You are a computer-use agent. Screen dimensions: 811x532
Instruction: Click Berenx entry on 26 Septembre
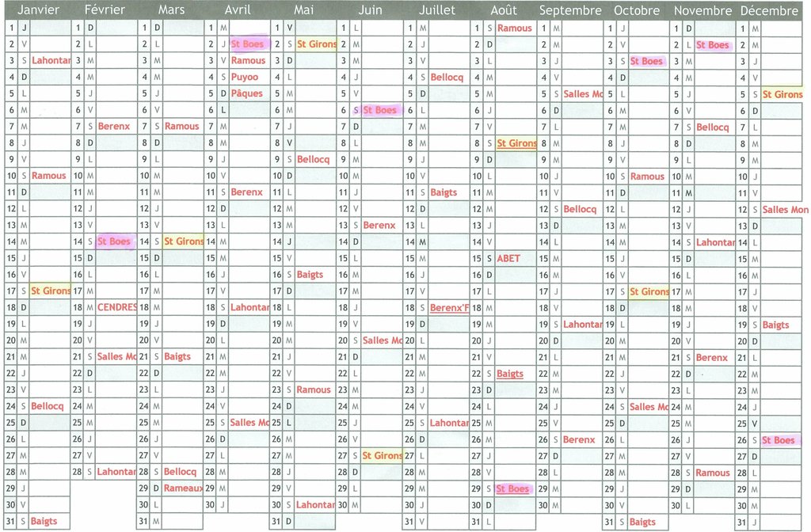click(x=579, y=439)
